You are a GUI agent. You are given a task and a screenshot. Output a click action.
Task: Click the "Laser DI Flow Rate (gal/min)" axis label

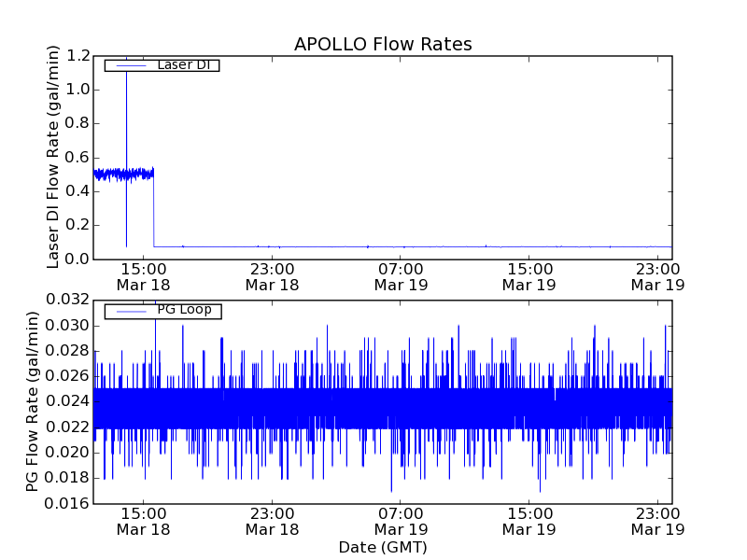coord(54,157)
